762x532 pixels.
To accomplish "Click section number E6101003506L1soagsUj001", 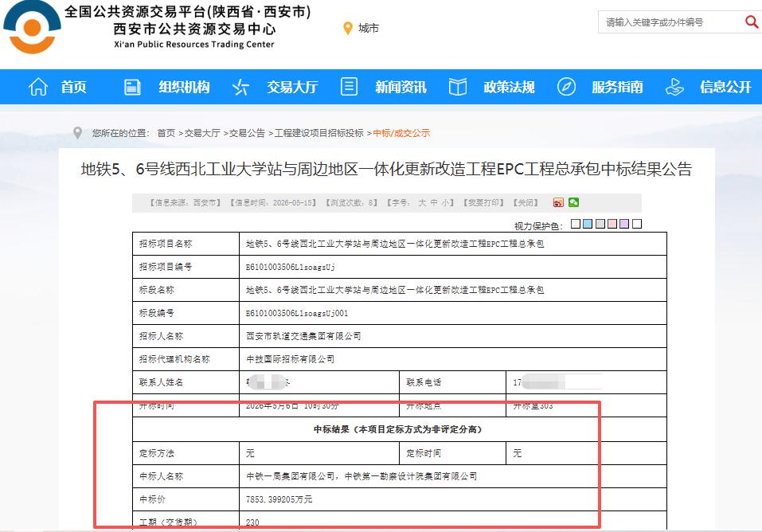I will (x=297, y=313).
